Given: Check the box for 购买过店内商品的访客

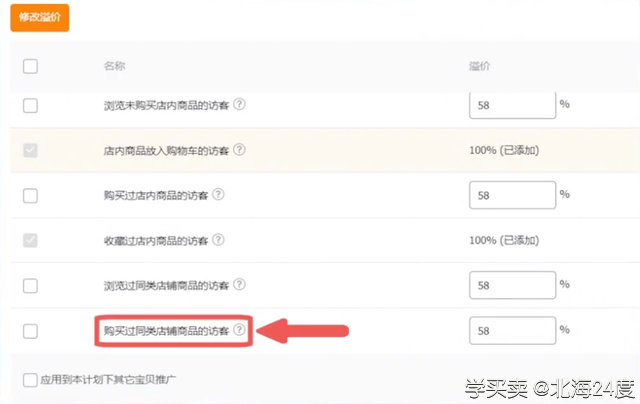Looking at the screenshot, I should click(x=30, y=195).
